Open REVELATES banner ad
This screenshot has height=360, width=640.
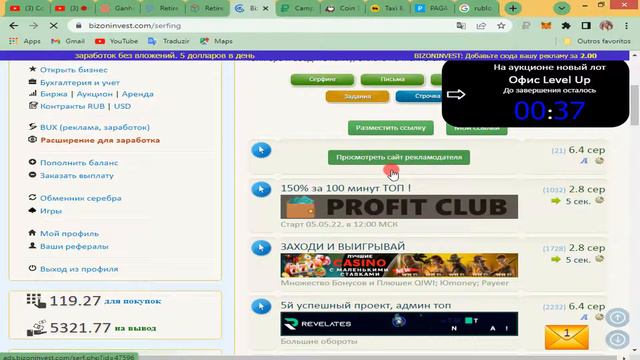pyautogui.click(x=399, y=324)
